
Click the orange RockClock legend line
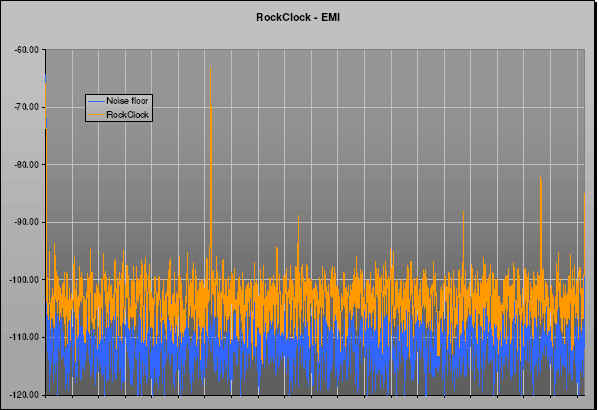tap(96, 115)
